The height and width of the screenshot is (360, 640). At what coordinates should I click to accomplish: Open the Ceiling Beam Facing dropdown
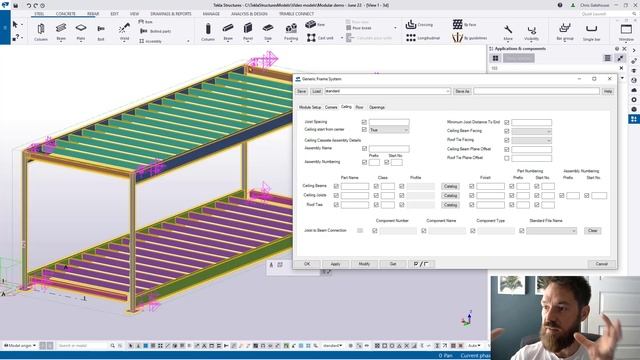point(531,131)
